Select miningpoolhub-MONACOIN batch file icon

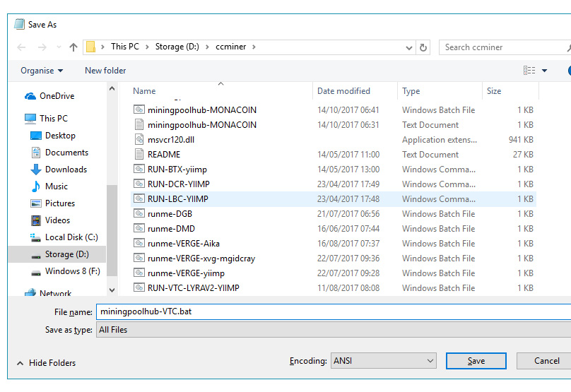pos(139,109)
